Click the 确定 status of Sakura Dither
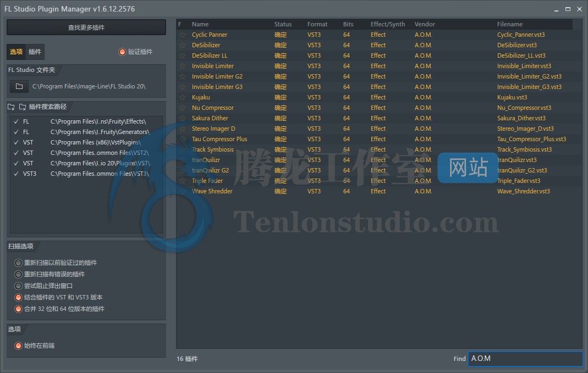Image resolution: width=588 pixels, height=373 pixels. [280, 118]
